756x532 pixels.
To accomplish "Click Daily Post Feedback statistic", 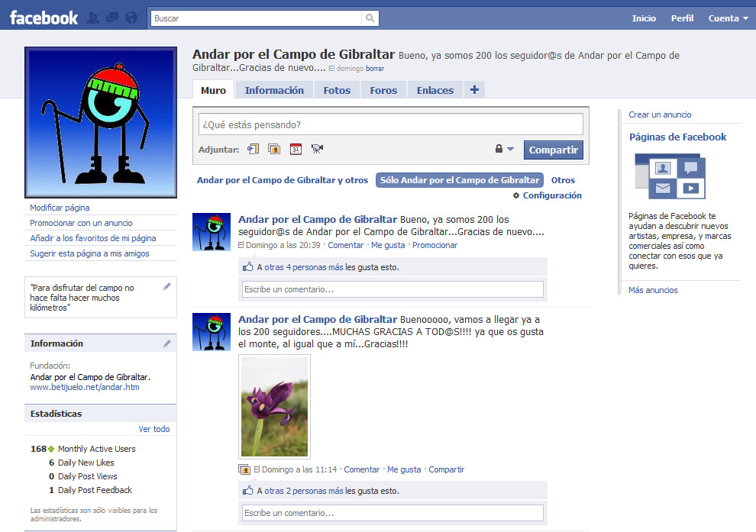I will point(90,490).
